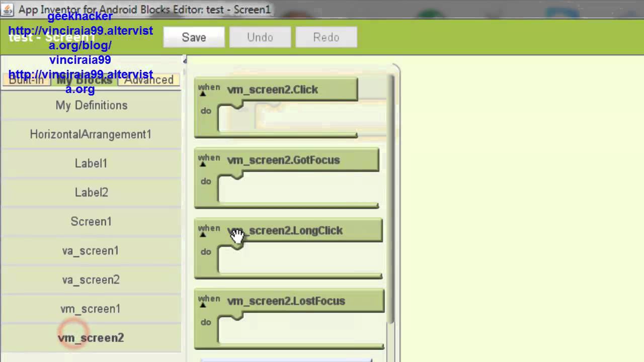Collapse triangle on vm_screen2.GotFocus block
This screenshot has height=362, width=644.
[203, 164]
